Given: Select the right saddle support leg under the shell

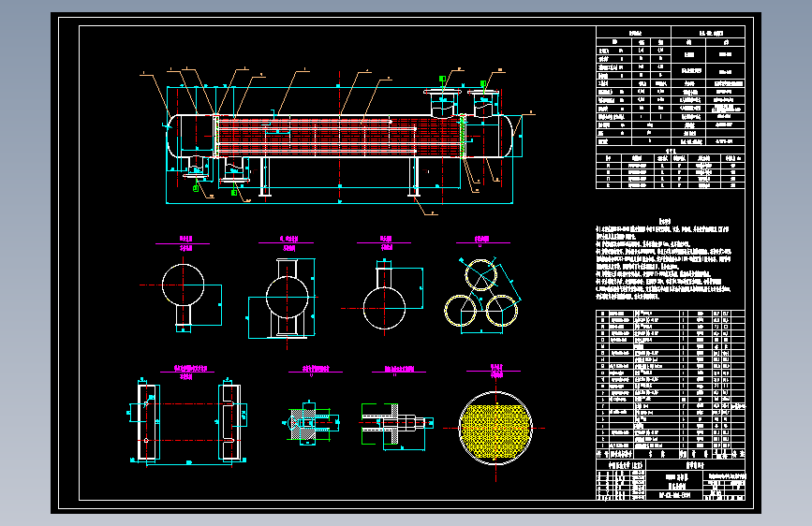Looking at the screenshot, I should point(414,177).
